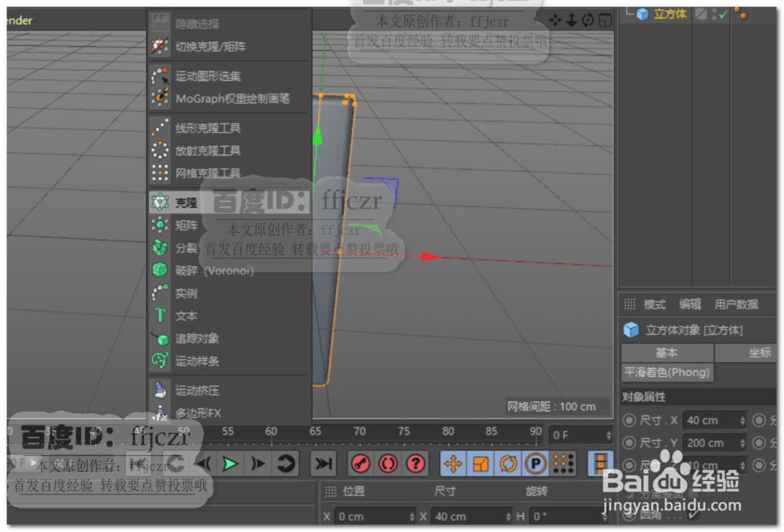This screenshot has height=532, width=784.
Task: Select the Move tool in the bottom toolbar
Action: (x=452, y=464)
